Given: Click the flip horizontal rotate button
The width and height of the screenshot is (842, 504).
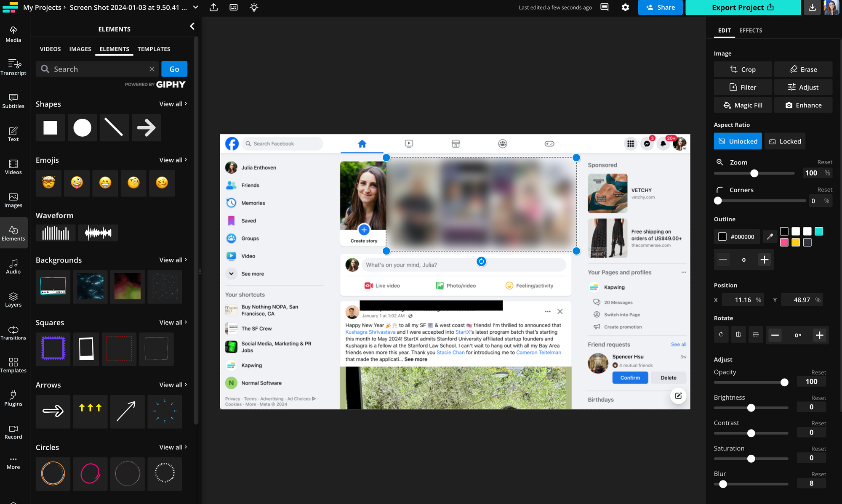Looking at the screenshot, I should coord(738,335).
